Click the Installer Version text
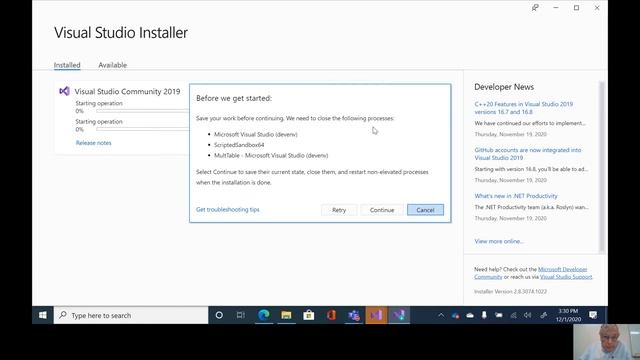640x360 pixels. (x=510, y=291)
